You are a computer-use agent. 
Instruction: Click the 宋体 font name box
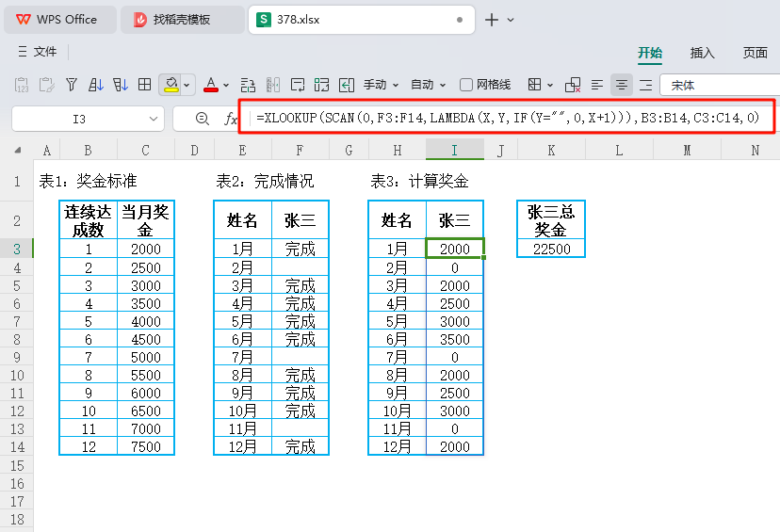coord(720,85)
